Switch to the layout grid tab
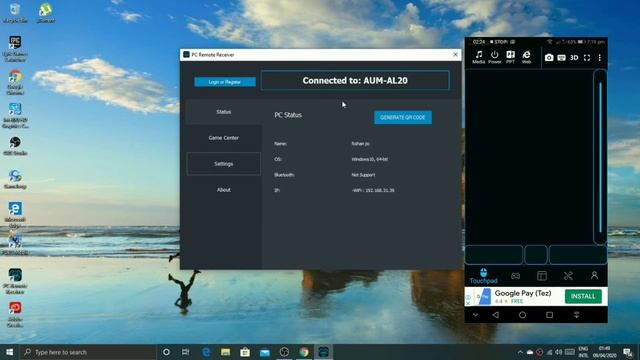Screen dimensions: 640x360 point(542,276)
